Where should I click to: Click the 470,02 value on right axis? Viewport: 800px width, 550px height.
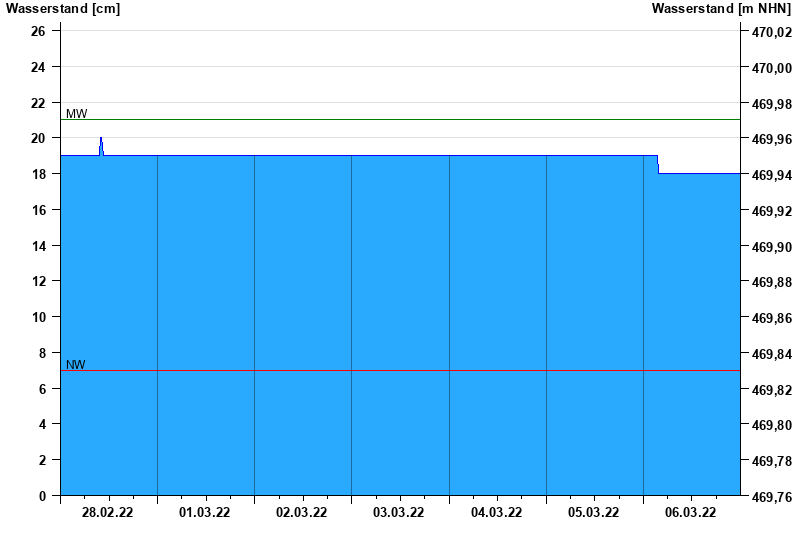[772, 32]
